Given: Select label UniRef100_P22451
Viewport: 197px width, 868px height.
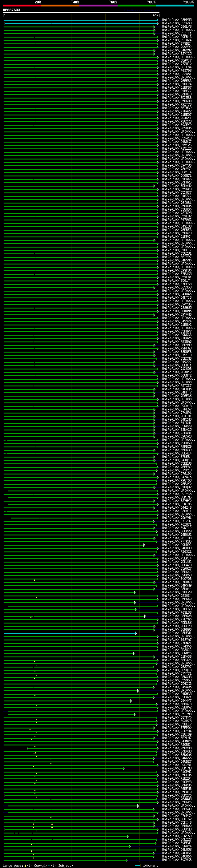Looking at the screenshot, I should pyautogui.click(x=177, y=74).
